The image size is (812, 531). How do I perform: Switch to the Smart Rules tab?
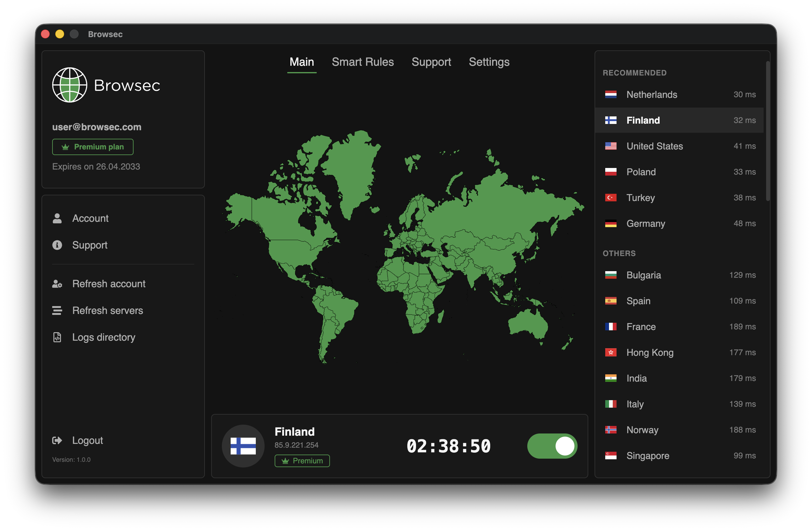point(363,62)
